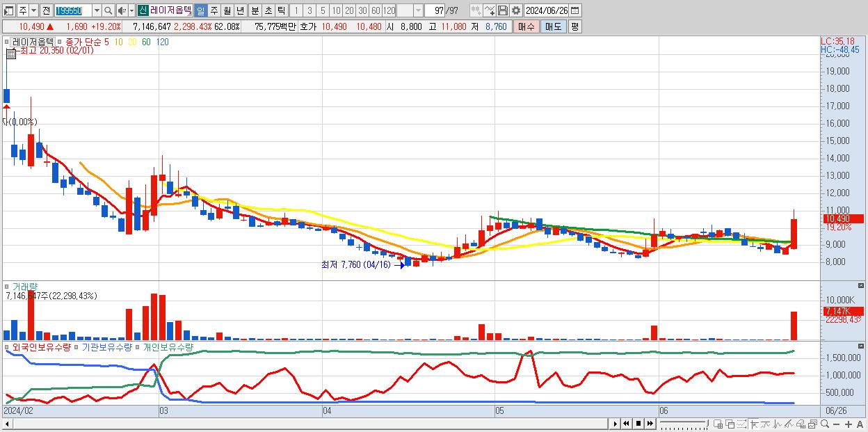Viewport: 868px width, 432px height.
Task: Click the 기관보유수량 legend label
Action: pyautogui.click(x=107, y=346)
